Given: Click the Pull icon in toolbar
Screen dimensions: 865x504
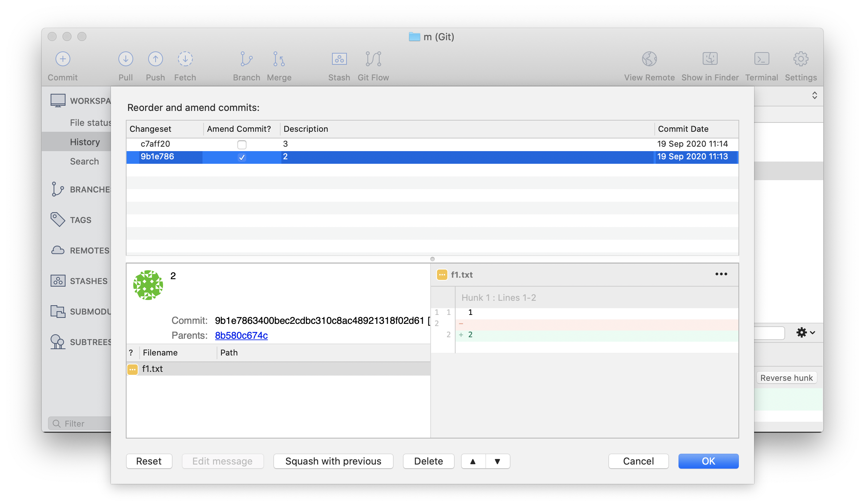Looking at the screenshot, I should (125, 59).
